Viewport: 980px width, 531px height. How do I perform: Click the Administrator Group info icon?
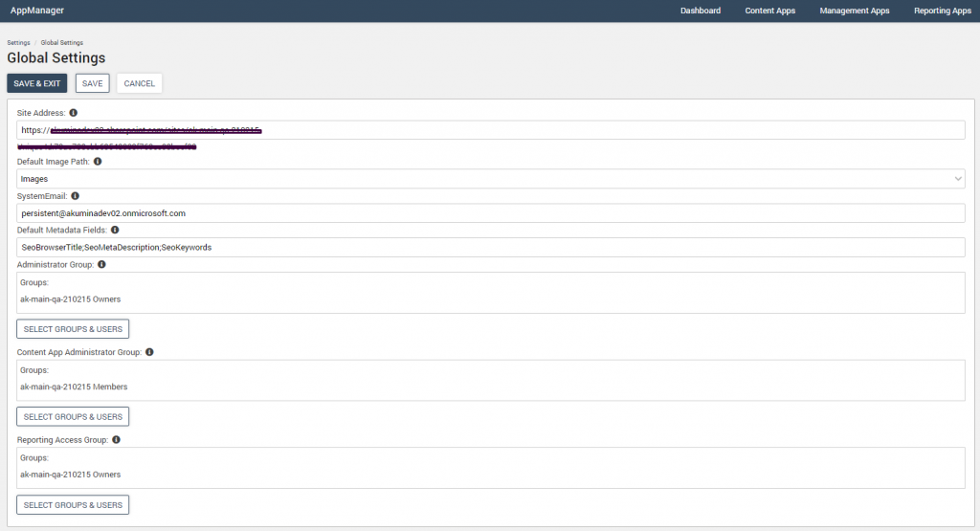[101, 264]
